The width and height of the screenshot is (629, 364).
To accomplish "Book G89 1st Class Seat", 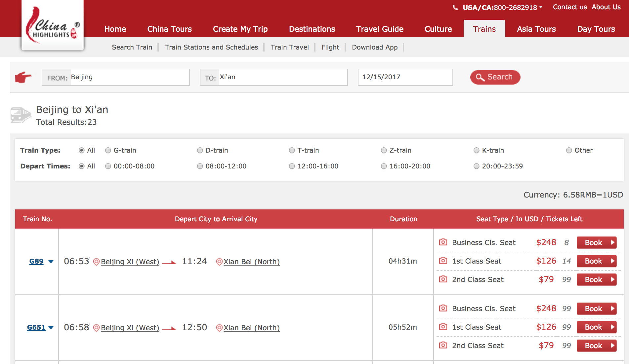I will pos(597,261).
